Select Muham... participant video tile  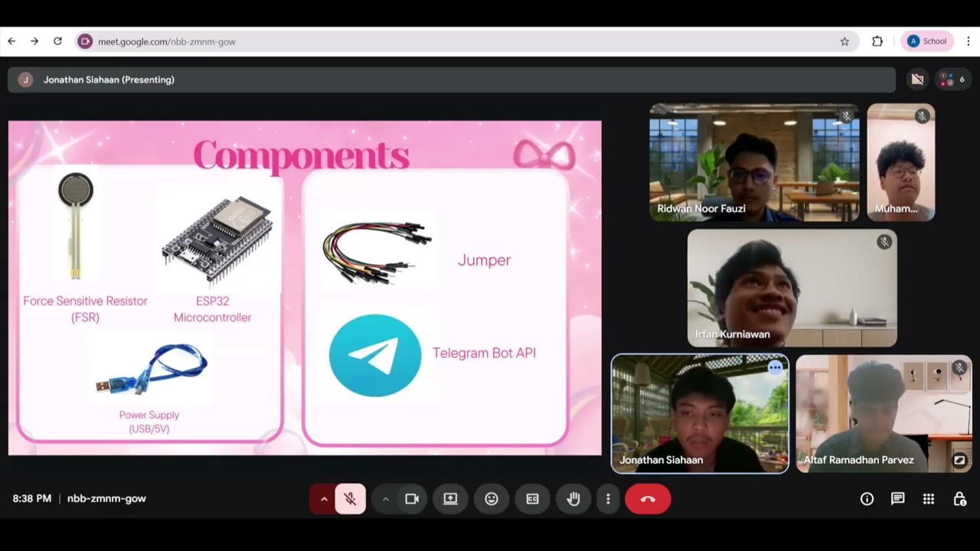coord(901,163)
